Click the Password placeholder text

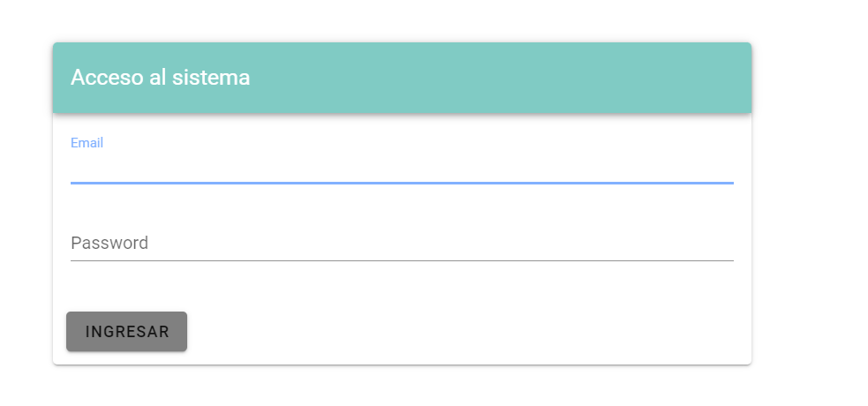(109, 243)
